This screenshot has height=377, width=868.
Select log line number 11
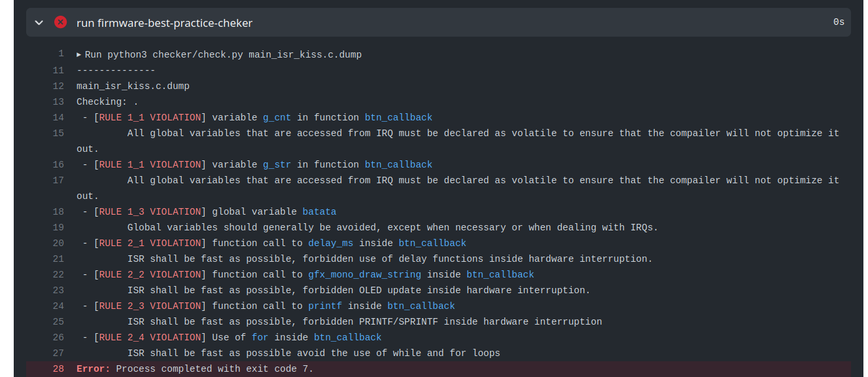(x=58, y=70)
